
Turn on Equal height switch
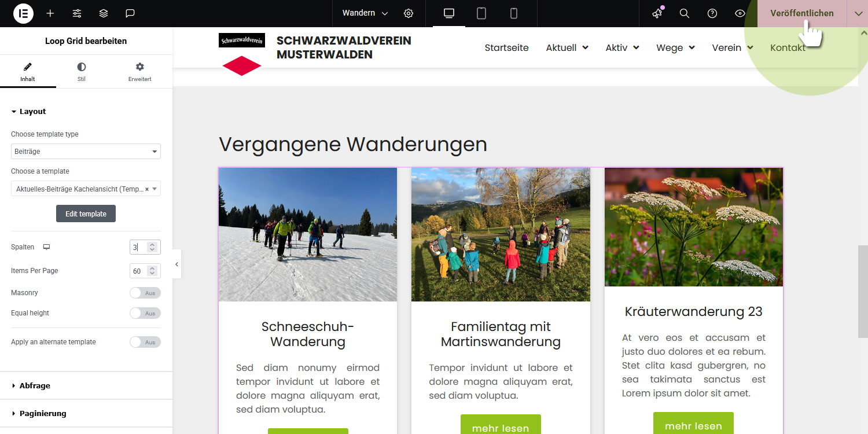pos(145,313)
